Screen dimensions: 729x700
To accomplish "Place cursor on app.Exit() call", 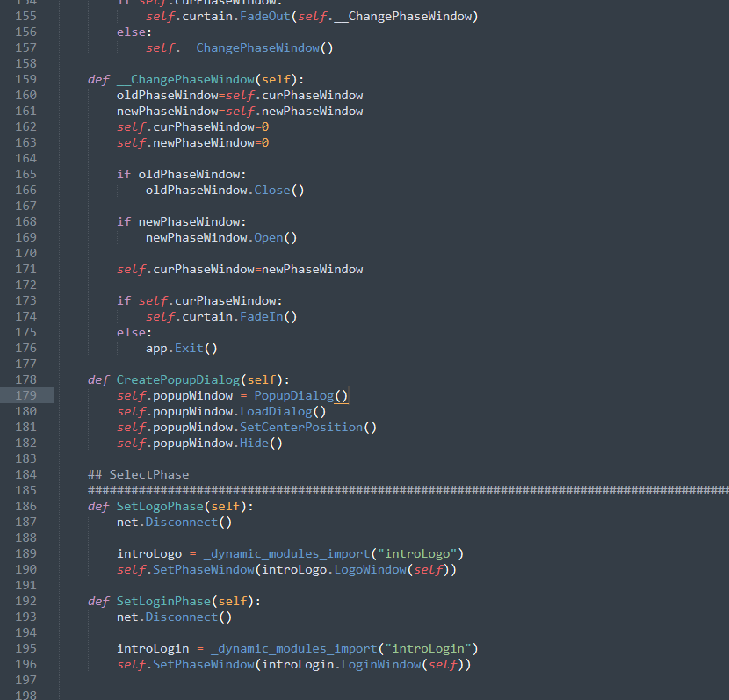I will (181, 349).
